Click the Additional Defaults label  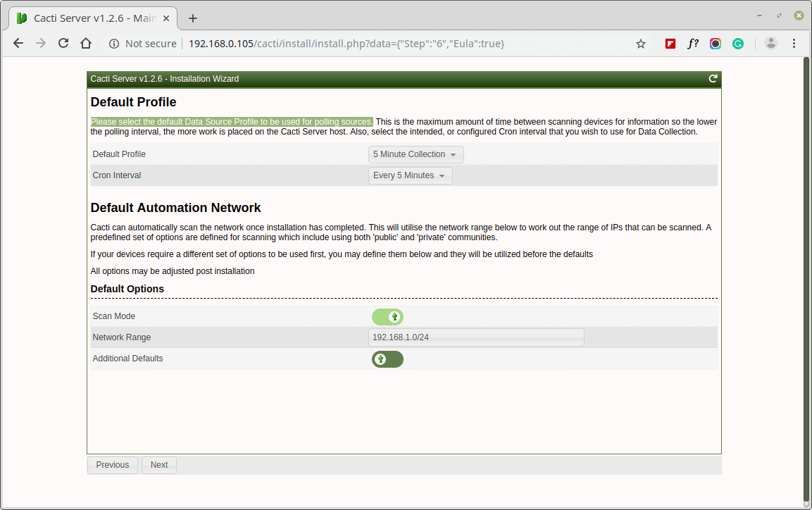pyautogui.click(x=128, y=359)
